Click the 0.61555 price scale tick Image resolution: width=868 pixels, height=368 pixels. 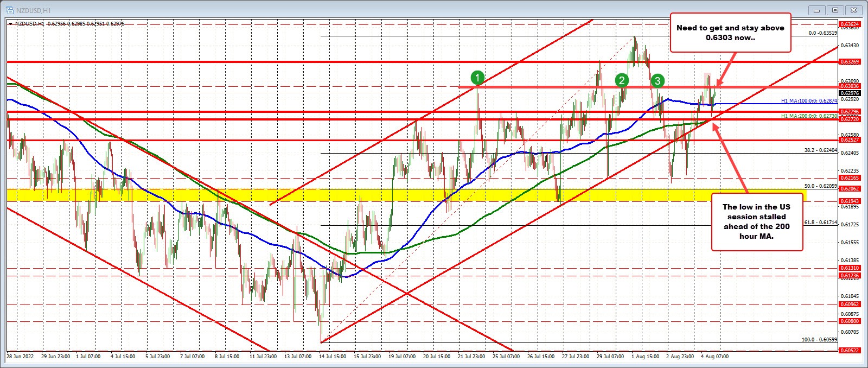(850, 243)
